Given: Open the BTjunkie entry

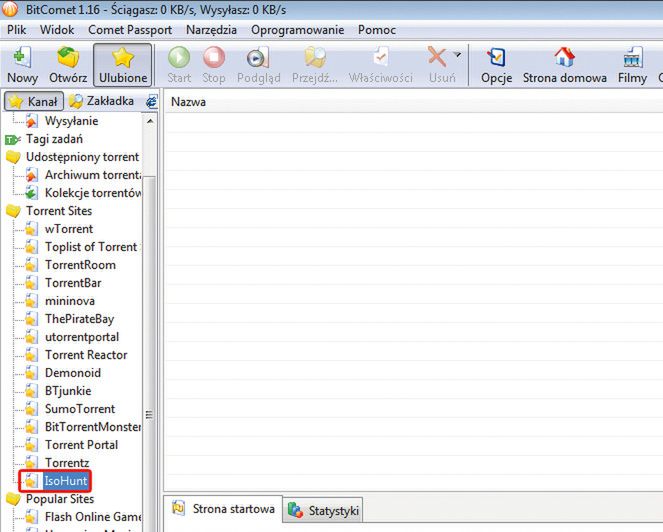Looking at the screenshot, I should click(68, 391).
